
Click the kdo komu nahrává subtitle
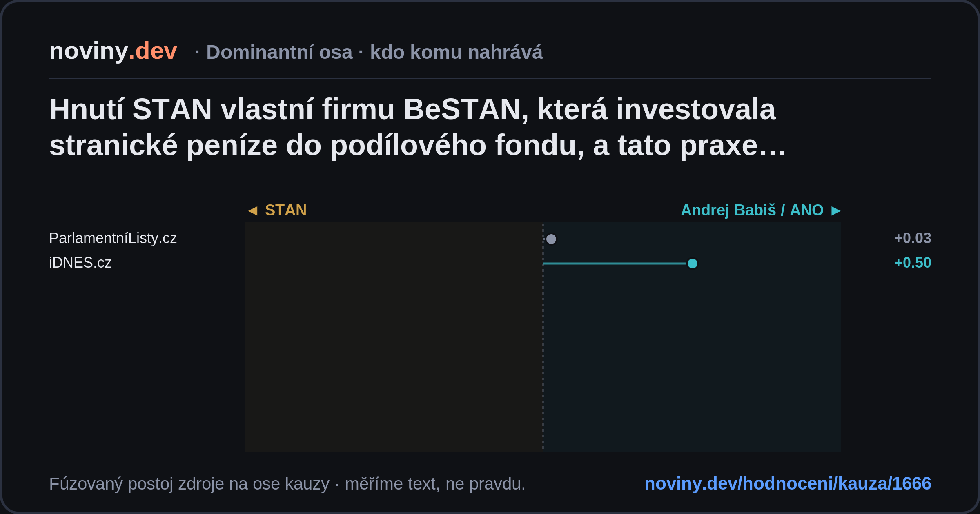[x=457, y=52]
